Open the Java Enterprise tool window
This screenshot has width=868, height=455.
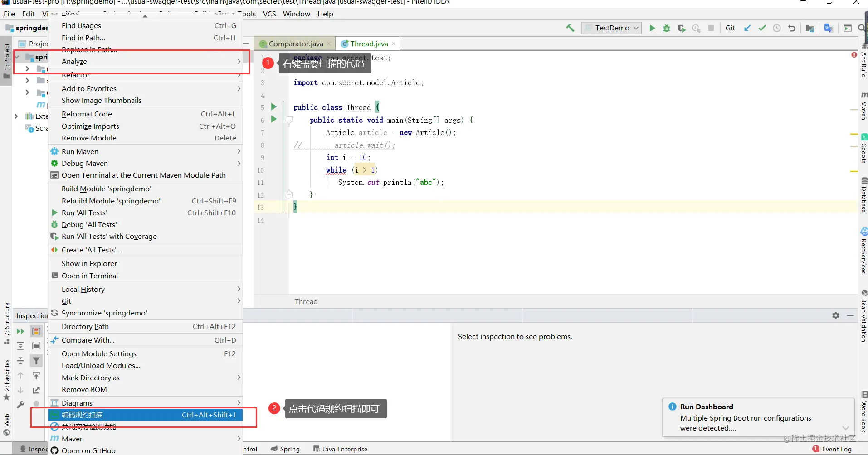340,449
